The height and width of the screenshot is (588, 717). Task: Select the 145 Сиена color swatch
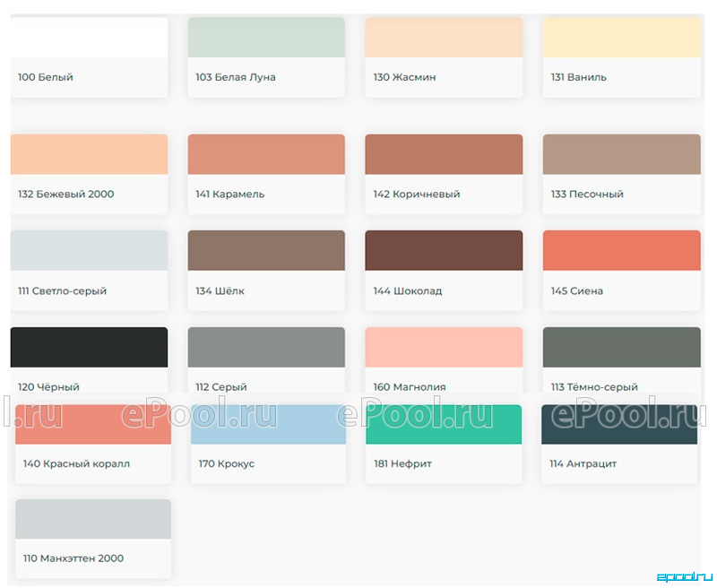(x=621, y=251)
